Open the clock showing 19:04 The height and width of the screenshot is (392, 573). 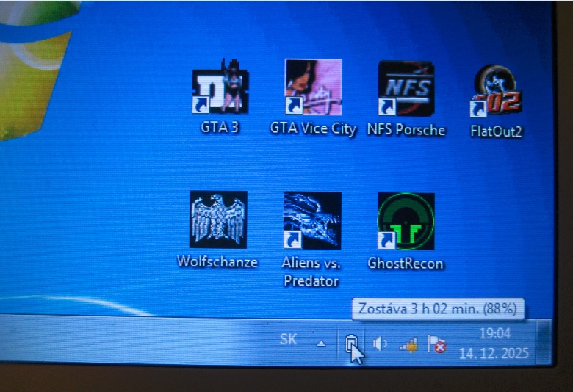click(x=494, y=333)
